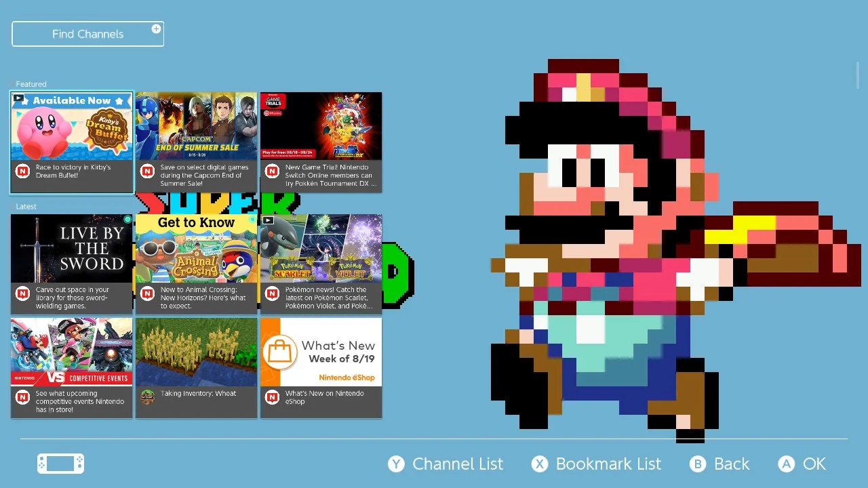Viewport: 868px width, 488px height.
Task: Click text "Race to victory in Kirby's Dream Buffet!"
Action: [73, 171]
